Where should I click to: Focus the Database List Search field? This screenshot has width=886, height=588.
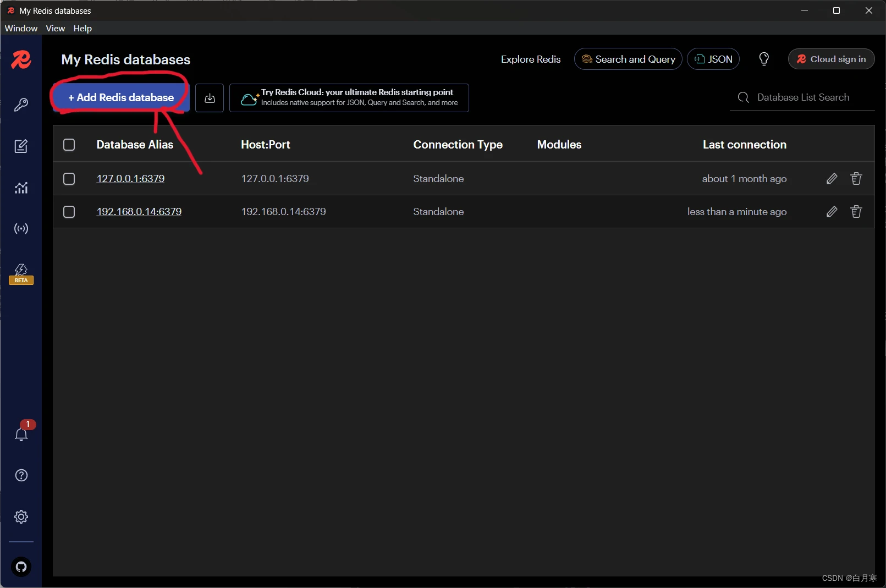click(802, 97)
